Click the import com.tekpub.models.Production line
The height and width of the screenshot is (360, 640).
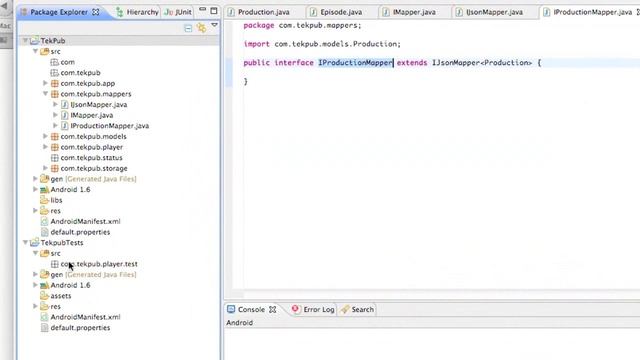322,44
